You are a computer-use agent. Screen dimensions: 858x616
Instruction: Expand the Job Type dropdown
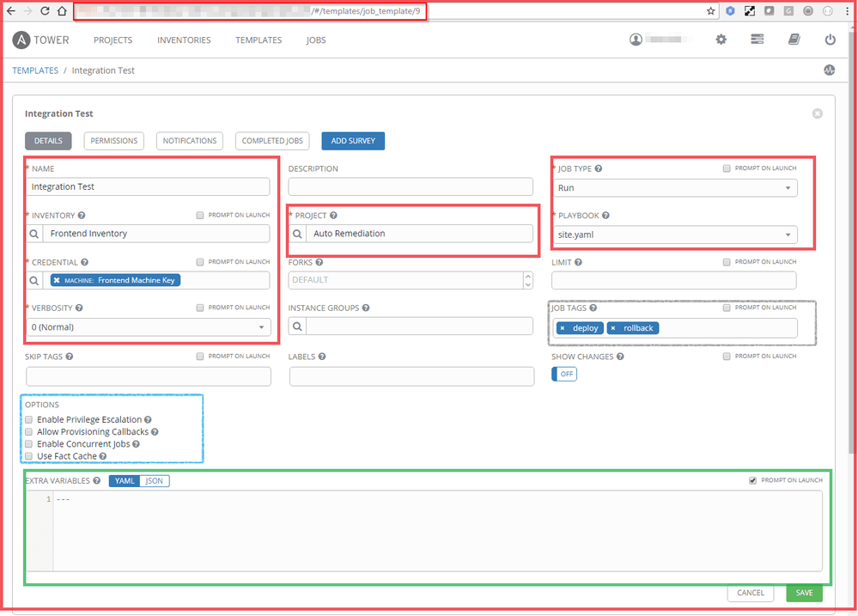coord(675,187)
